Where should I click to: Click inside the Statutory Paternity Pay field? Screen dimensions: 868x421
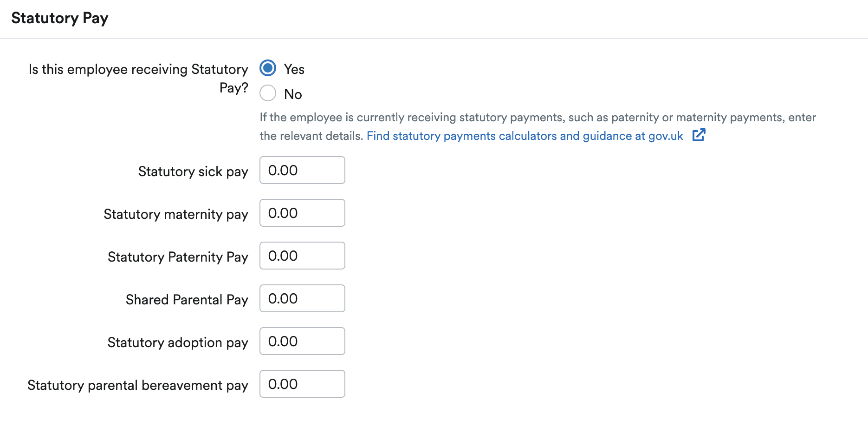[302, 256]
